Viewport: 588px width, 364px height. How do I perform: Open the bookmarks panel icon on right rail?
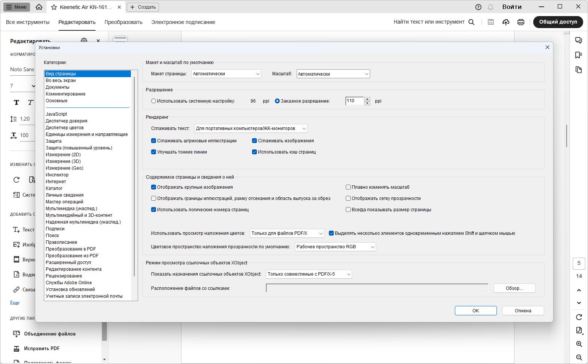tap(579, 55)
